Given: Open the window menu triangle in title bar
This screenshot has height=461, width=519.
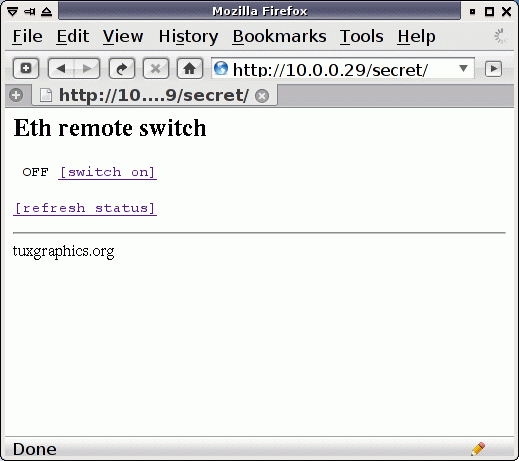Looking at the screenshot, I should point(12,12).
